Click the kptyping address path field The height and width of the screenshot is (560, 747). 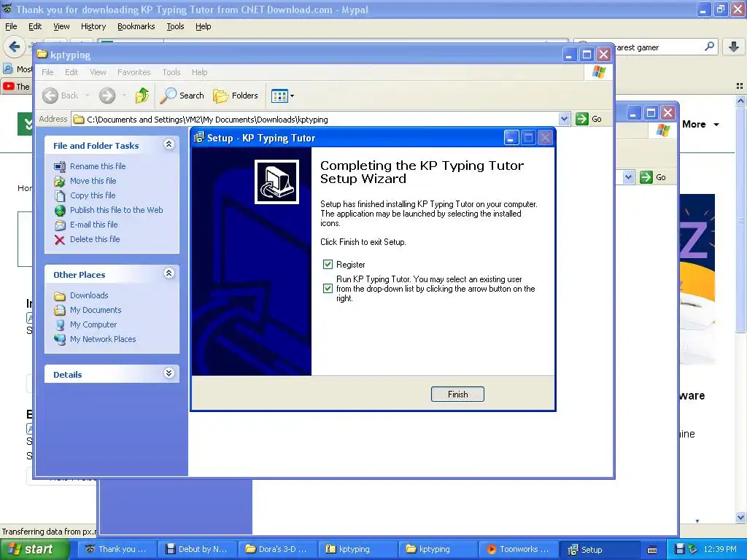pos(315,119)
